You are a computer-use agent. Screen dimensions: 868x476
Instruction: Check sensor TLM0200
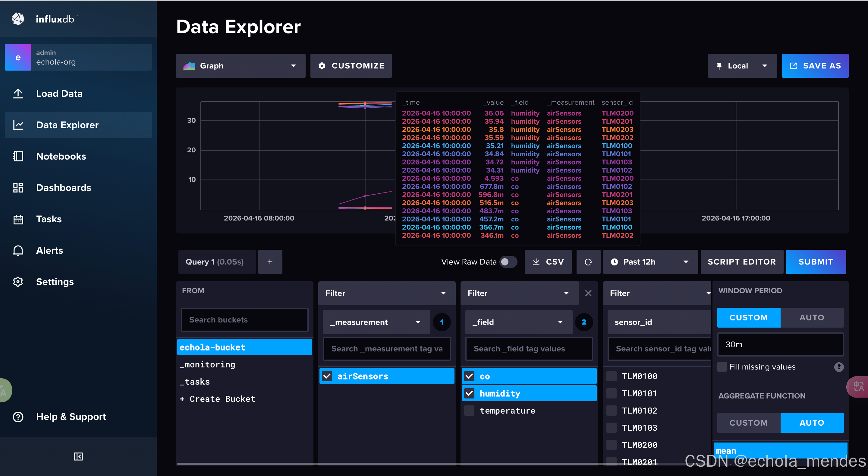tap(612, 445)
